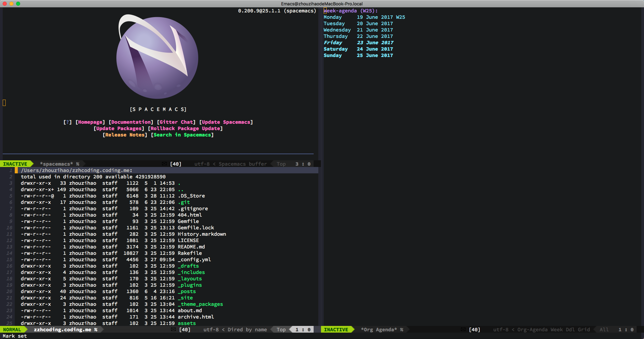Open 404.html in Dired listing
Viewport: 644px width, 339px height.
(190, 215)
